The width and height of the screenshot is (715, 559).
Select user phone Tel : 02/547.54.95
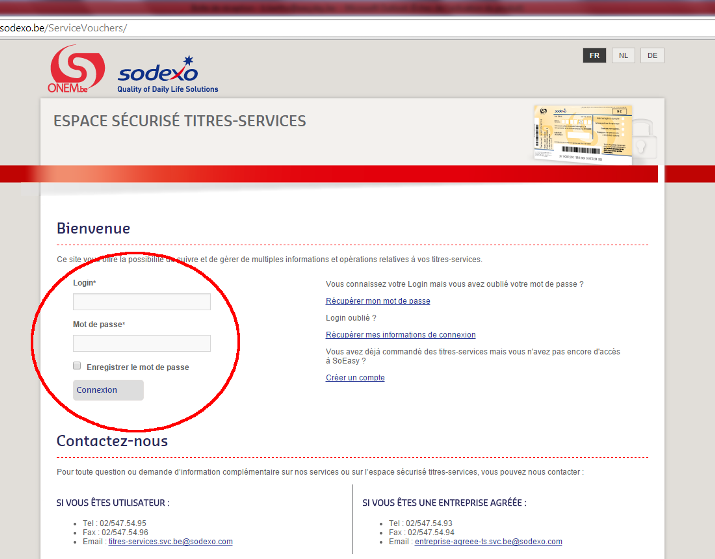pyautogui.click(x=114, y=523)
